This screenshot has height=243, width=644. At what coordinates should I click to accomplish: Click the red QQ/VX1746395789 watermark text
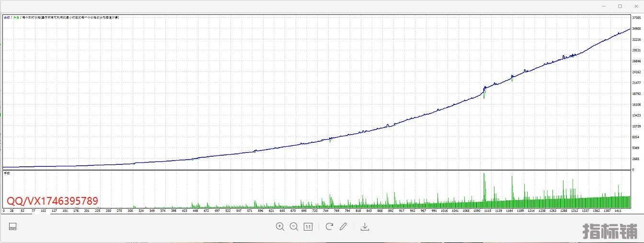pos(52,201)
